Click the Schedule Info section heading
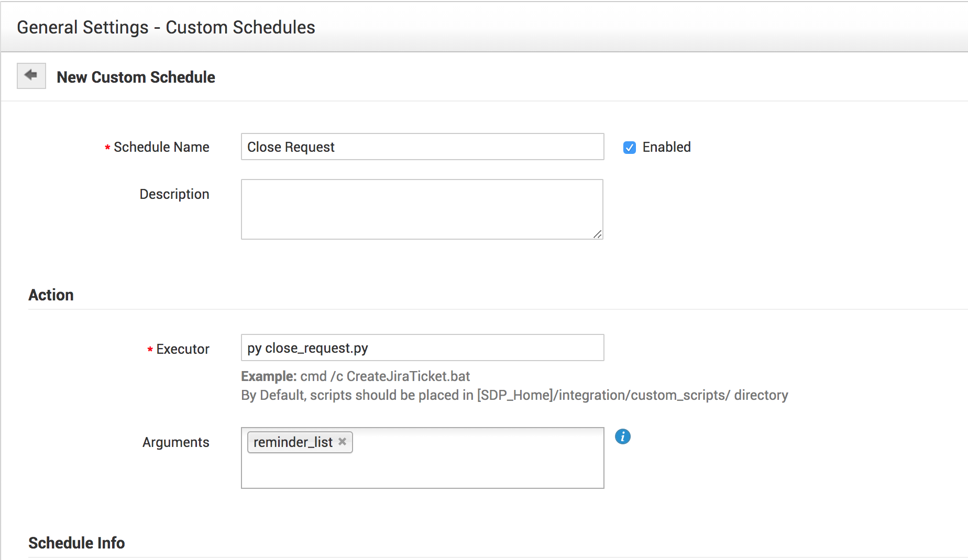 click(76, 543)
